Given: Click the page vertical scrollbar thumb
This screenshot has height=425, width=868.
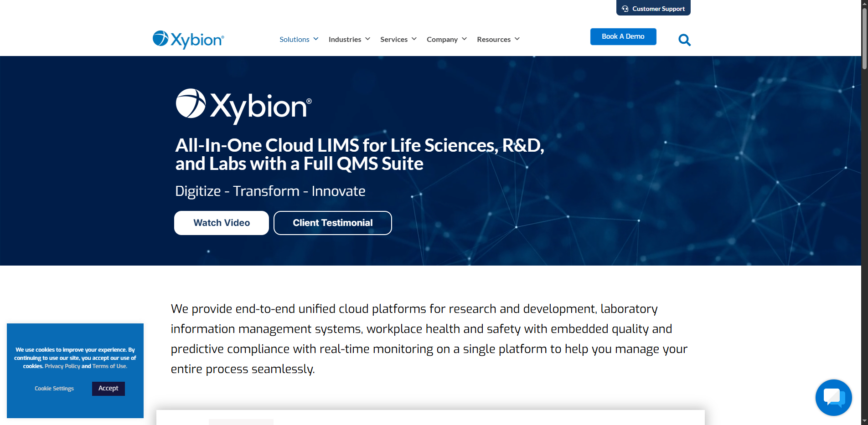Looking at the screenshot, I should point(864,38).
